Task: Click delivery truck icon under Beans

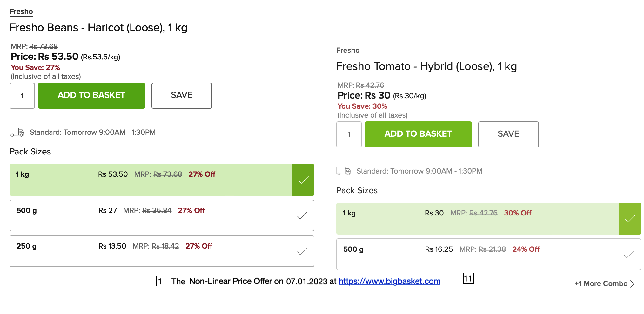Action: click(x=17, y=132)
